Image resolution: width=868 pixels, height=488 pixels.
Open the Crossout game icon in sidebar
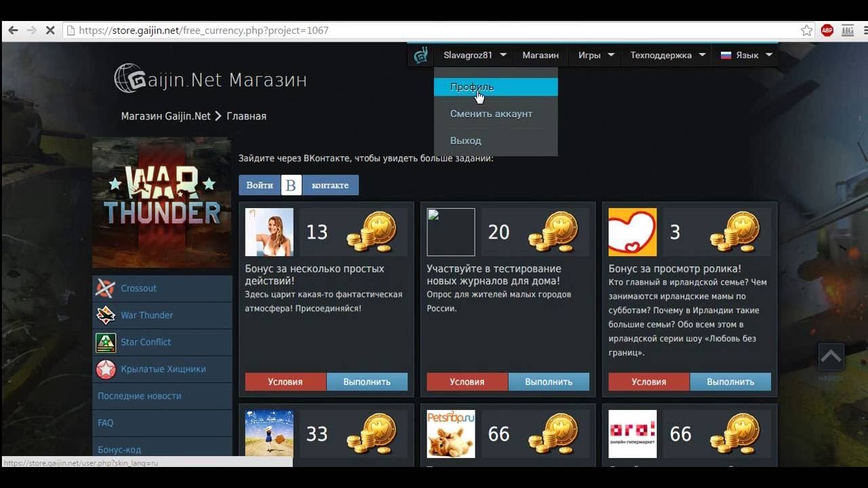[x=106, y=289]
